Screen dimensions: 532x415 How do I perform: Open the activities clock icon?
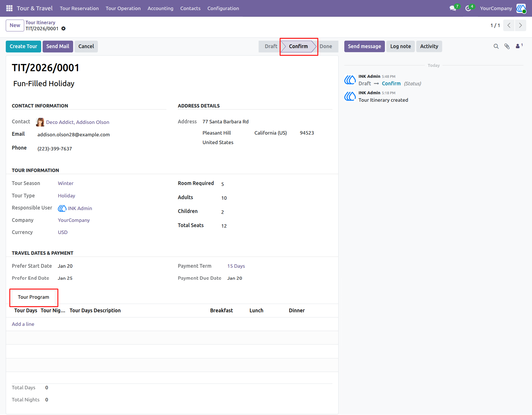click(x=468, y=8)
